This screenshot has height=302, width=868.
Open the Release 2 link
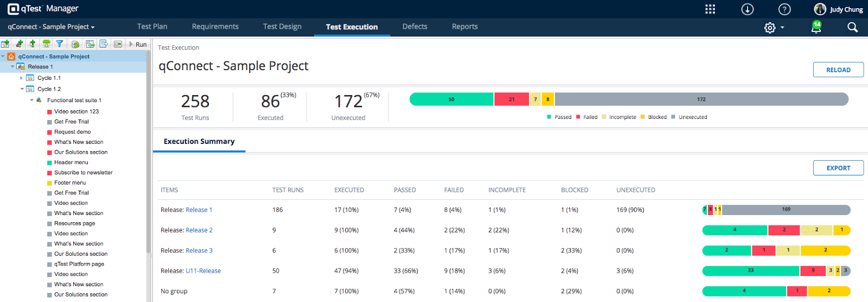(199, 230)
